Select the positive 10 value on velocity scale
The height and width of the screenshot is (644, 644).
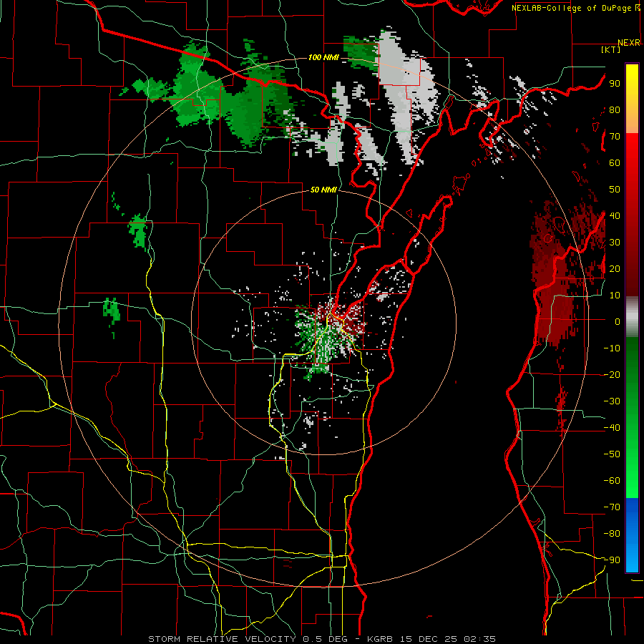(615, 296)
